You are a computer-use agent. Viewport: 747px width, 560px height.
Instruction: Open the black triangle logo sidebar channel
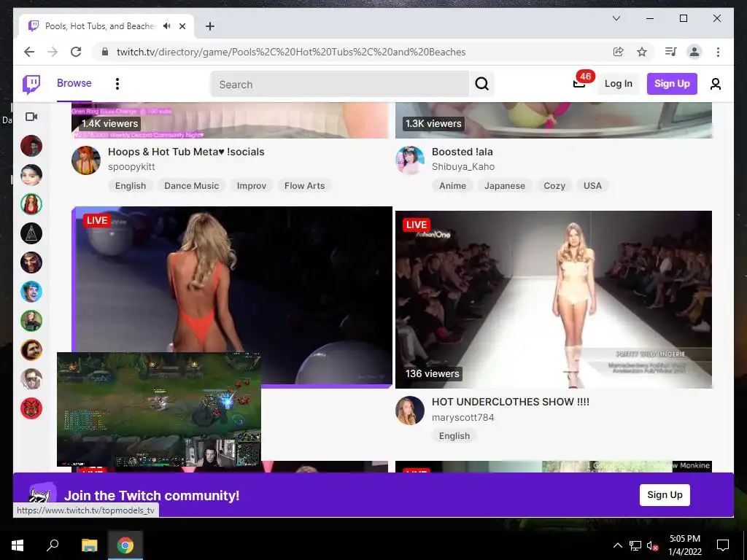[x=31, y=233]
